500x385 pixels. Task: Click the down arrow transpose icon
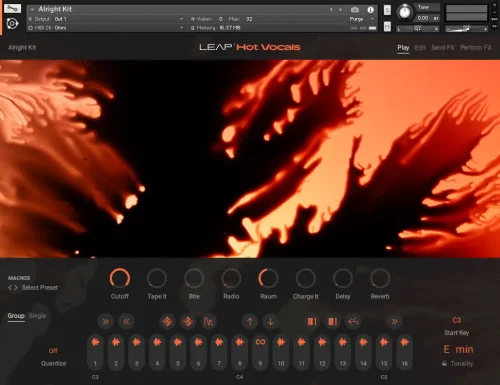(271, 321)
